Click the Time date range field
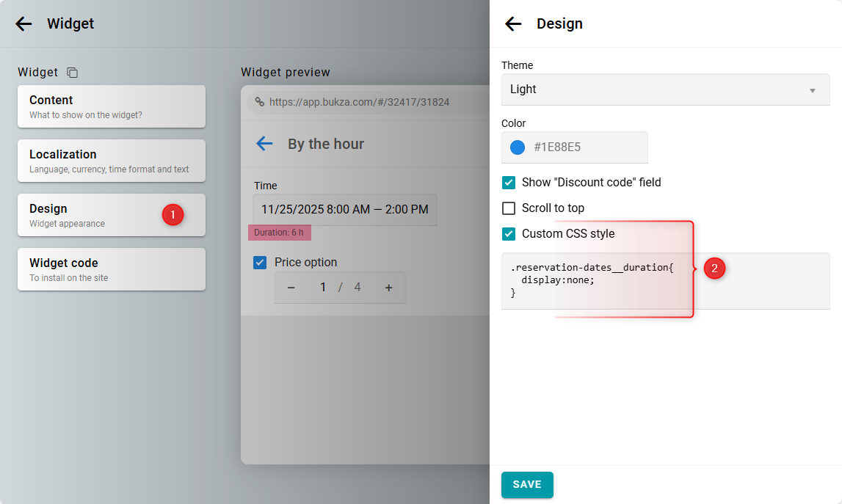 (345, 209)
